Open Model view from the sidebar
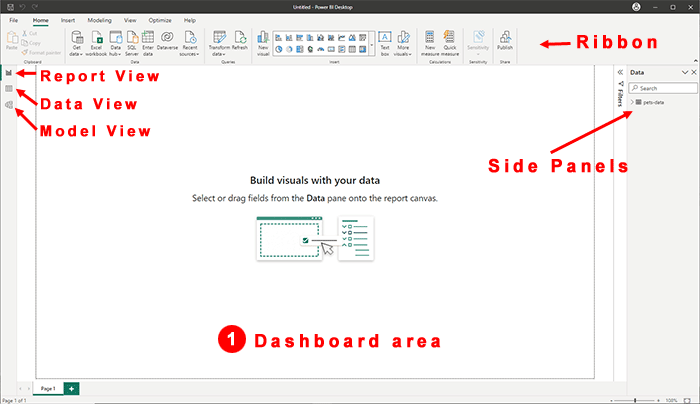This screenshot has height=404, width=700. [9, 105]
